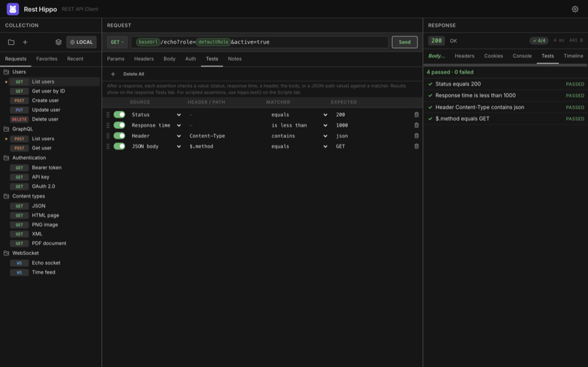
Task: Click the defaultRole variable chip
Action: coord(213,42)
